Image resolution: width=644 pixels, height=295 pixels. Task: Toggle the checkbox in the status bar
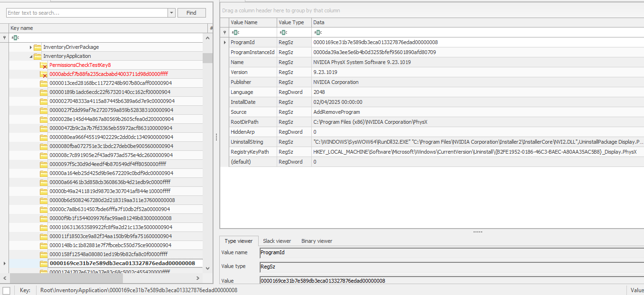(x=6, y=290)
